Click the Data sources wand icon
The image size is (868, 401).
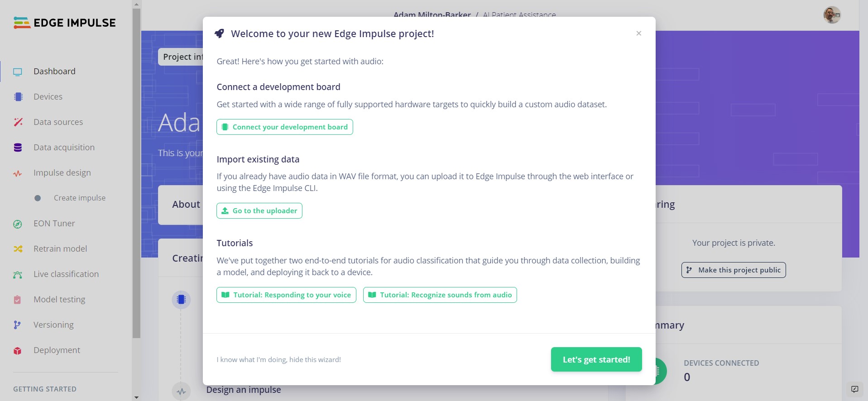pyautogui.click(x=18, y=122)
